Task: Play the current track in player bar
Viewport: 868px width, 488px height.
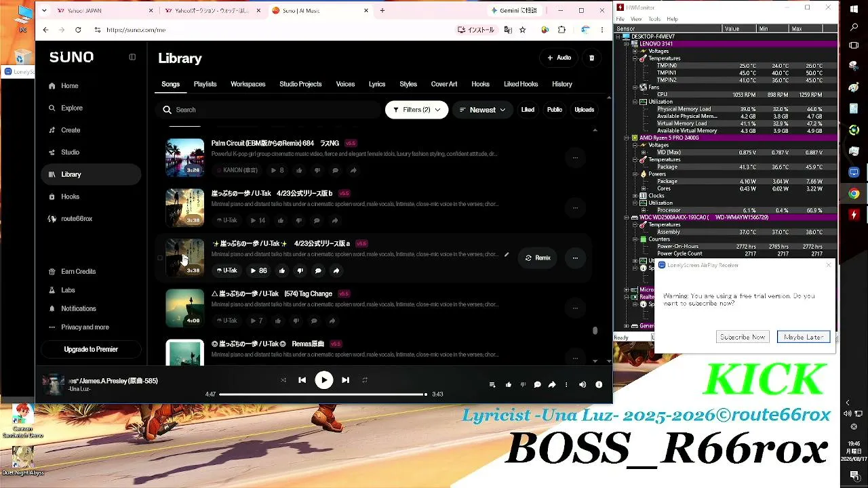Action: [x=324, y=380]
